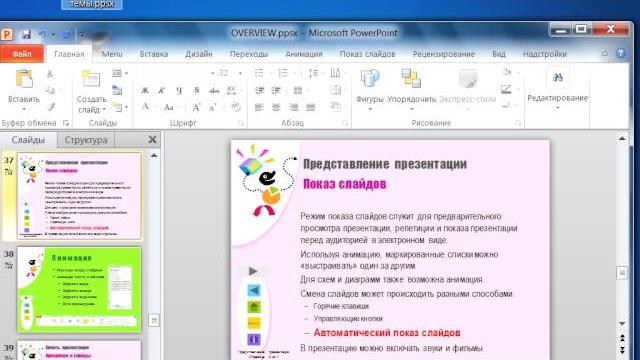This screenshot has width=640, height=360.
Task: Click the strikethrough abc icon
Action: (x=214, y=90)
